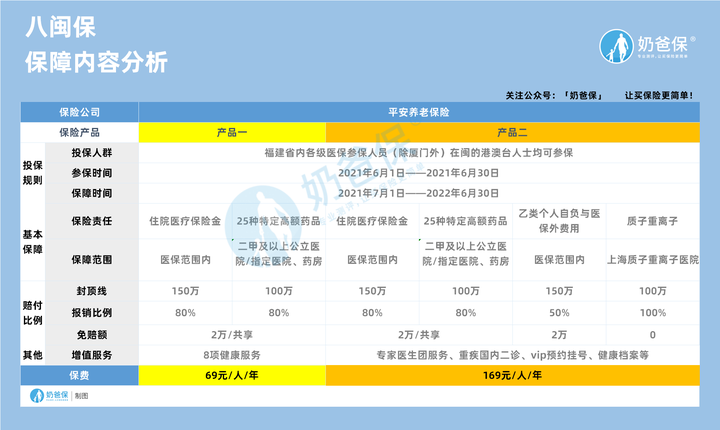Click the 保障范围 row label
The height and width of the screenshot is (430, 720).
pos(91,260)
